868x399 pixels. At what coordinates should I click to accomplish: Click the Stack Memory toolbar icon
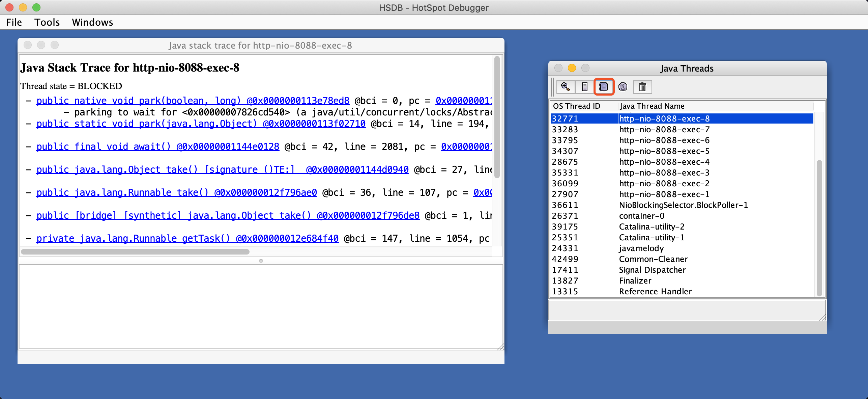(x=585, y=87)
